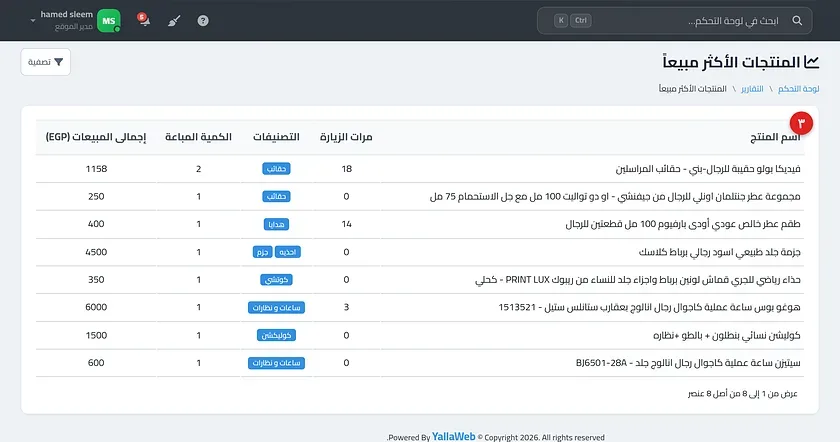The image size is (840, 442).
Task: Sort by الكمية المباعة column header
Action: pos(198,137)
